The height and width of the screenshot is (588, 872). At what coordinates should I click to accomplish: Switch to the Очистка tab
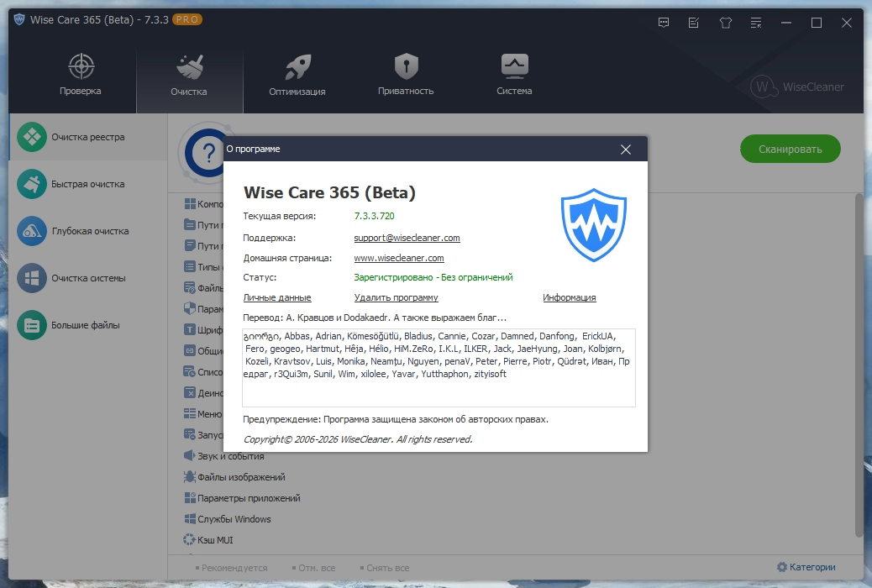pos(189,75)
